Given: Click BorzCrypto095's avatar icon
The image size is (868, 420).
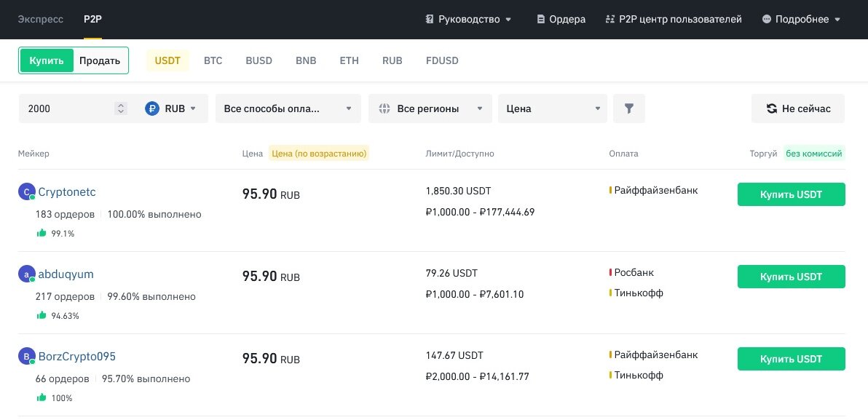Looking at the screenshot, I should point(26,357).
